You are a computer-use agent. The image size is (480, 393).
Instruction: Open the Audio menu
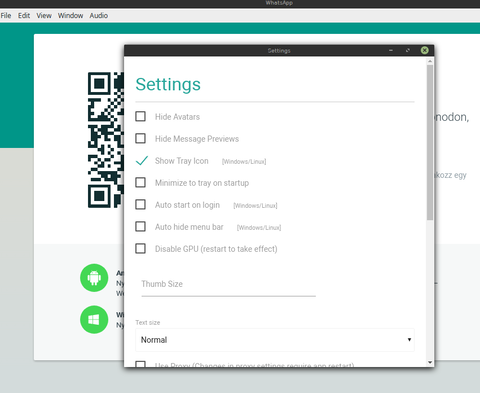tap(98, 16)
